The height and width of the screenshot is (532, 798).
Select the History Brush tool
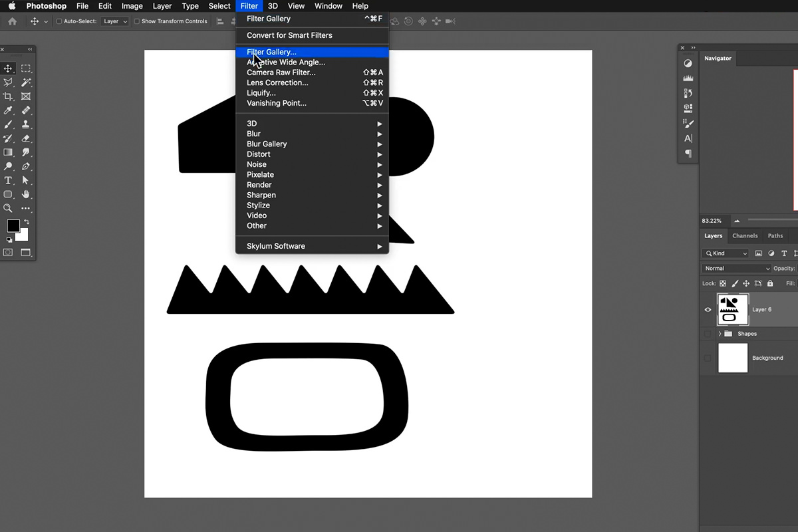click(x=8, y=138)
